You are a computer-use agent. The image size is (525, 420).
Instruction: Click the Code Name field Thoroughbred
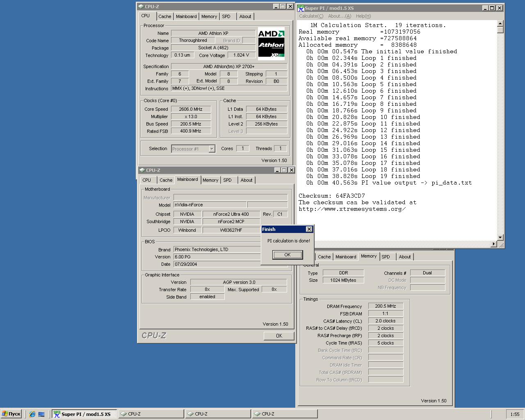[x=193, y=40]
